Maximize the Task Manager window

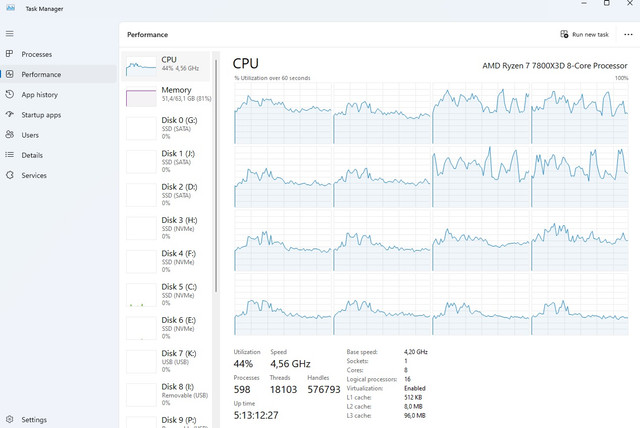tap(607, 3)
